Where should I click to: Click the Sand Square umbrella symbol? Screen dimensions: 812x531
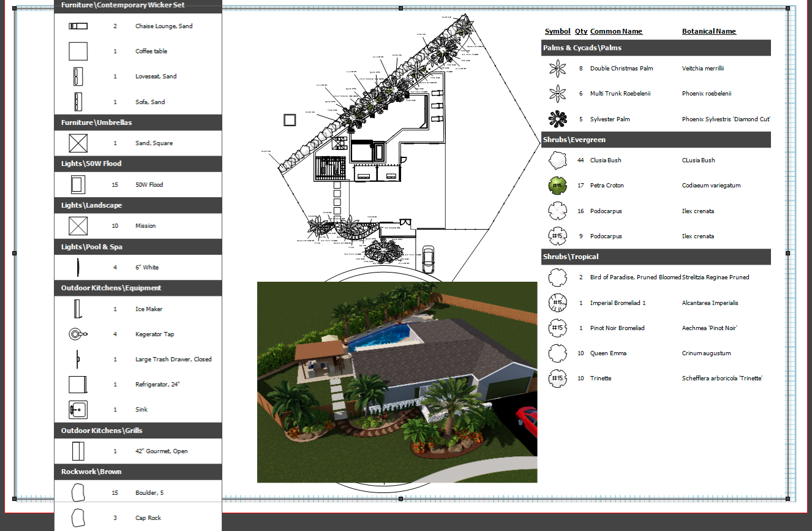(x=78, y=143)
